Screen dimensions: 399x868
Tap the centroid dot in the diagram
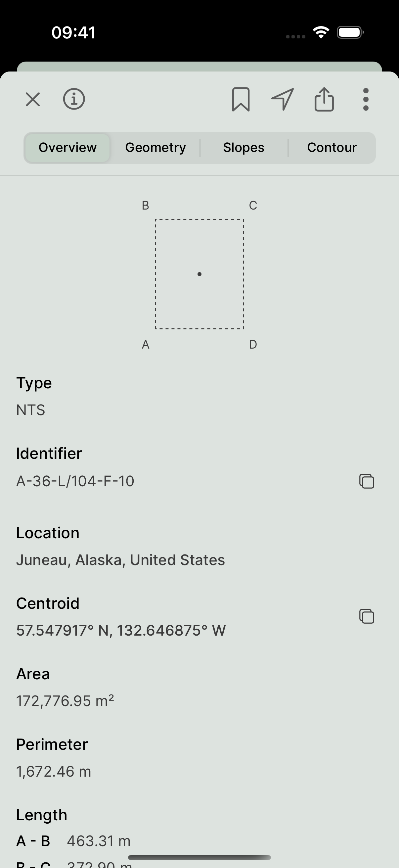tap(199, 274)
